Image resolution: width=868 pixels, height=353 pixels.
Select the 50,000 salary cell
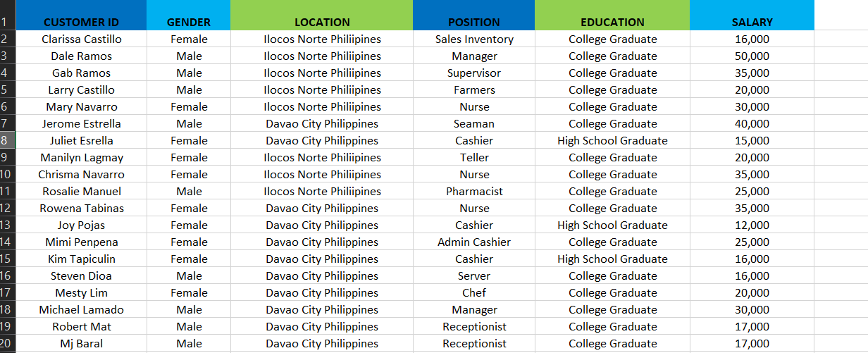(752, 56)
